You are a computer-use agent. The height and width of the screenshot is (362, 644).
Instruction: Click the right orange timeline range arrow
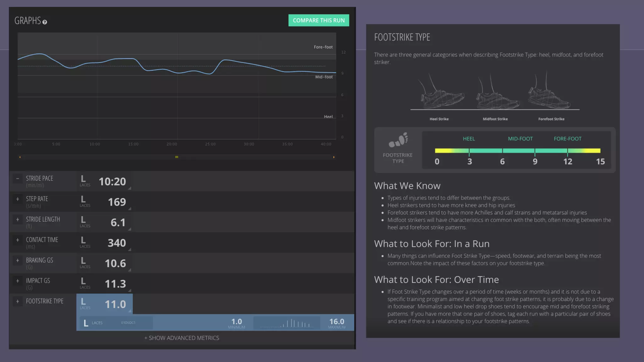coord(334,157)
